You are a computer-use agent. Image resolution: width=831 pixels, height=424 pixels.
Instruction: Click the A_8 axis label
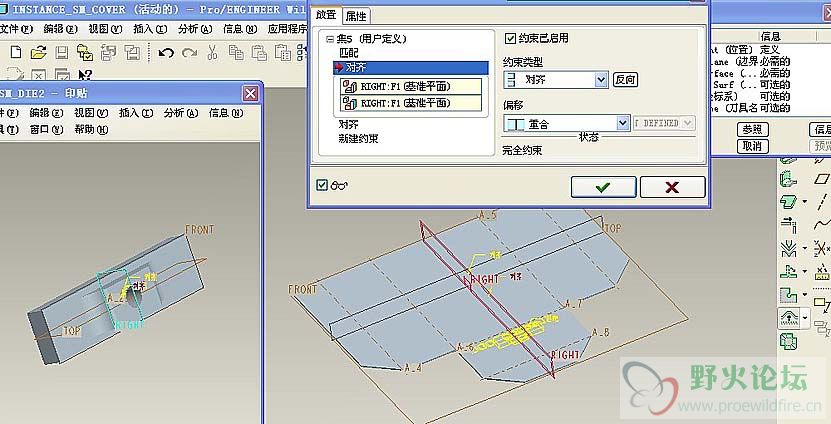click(600, 332)
